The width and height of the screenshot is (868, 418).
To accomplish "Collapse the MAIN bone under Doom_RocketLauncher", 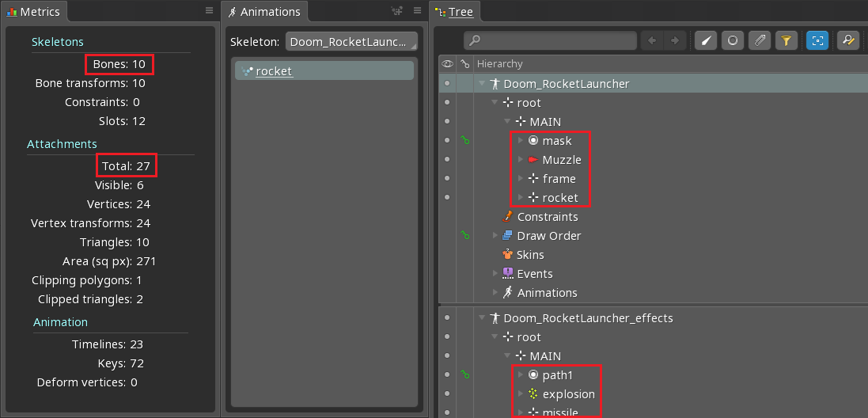I will click(x=508, y=122).
